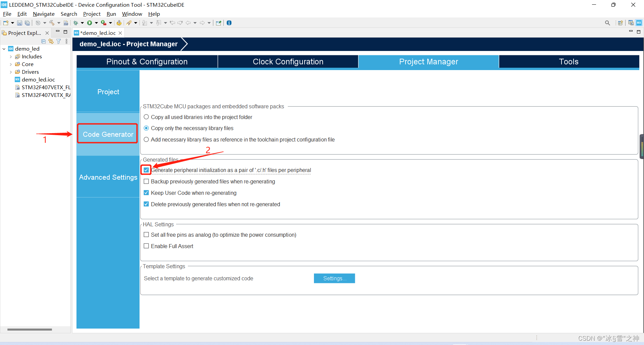Collapse the demo_led project tree node

4,49
